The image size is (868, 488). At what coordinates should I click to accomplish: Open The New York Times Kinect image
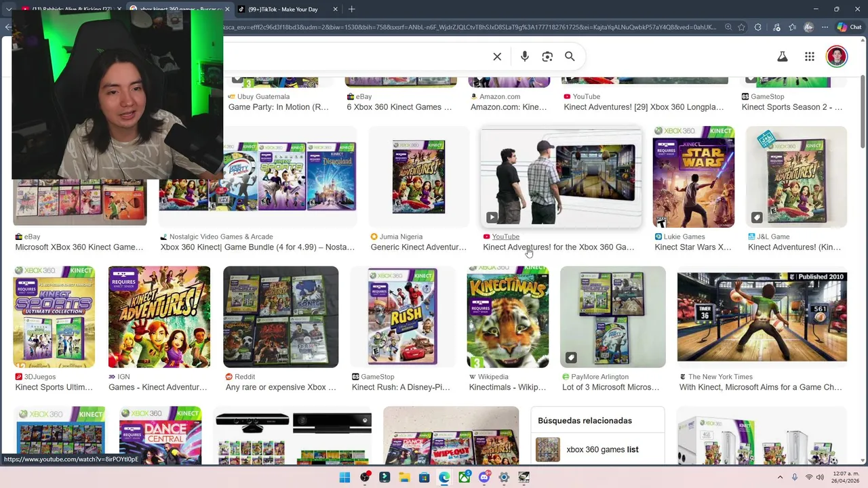pos(762,317)
